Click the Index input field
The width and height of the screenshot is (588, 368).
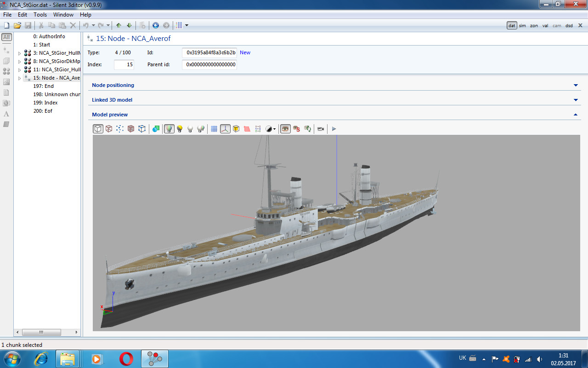point(124,64)
